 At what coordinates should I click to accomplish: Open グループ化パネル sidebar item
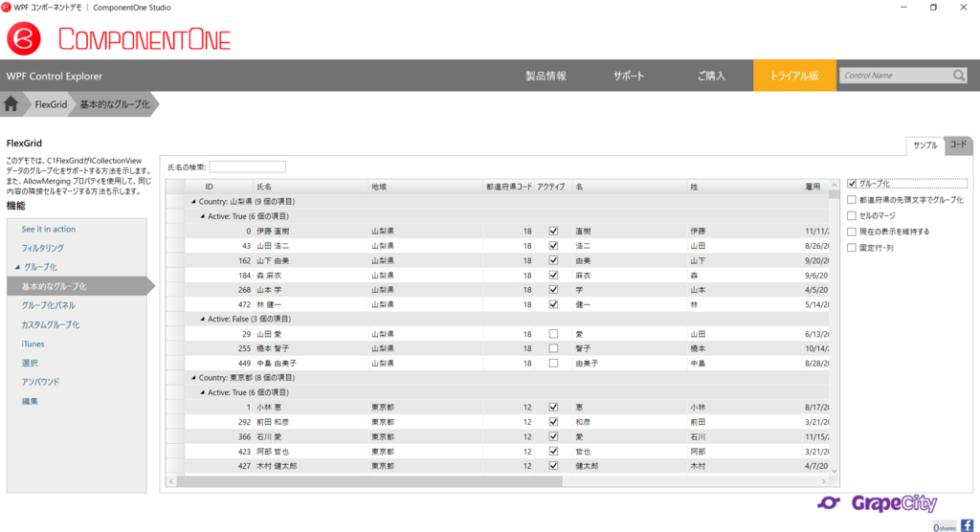pyautogui.click(x=48, y=305)
